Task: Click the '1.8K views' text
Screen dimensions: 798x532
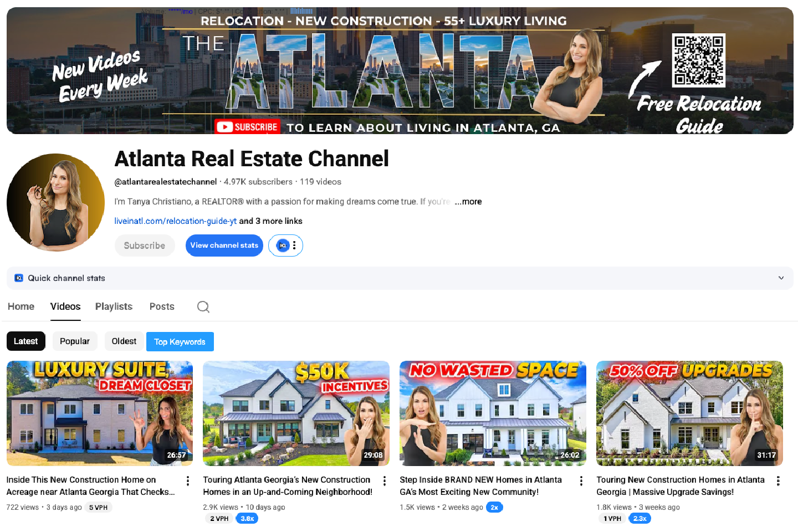Action: [614, 508]
